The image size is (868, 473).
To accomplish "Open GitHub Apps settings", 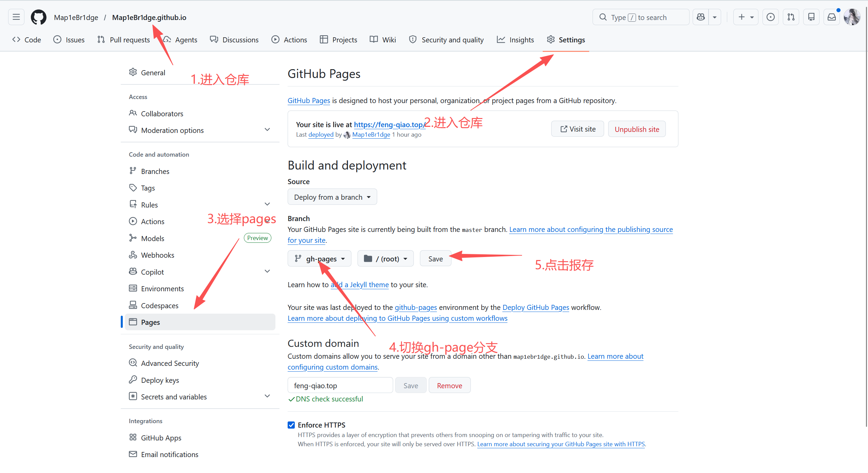I will [200, 438].
